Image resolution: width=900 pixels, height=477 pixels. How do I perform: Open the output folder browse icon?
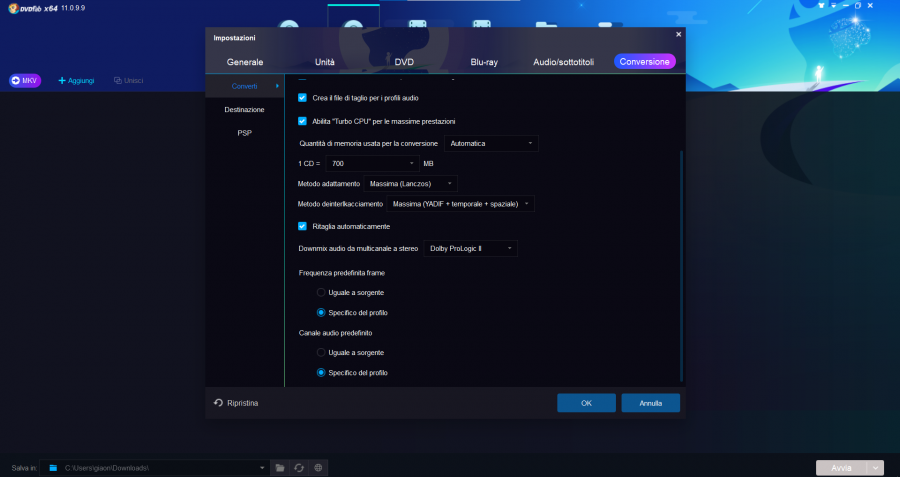(280, 467)
